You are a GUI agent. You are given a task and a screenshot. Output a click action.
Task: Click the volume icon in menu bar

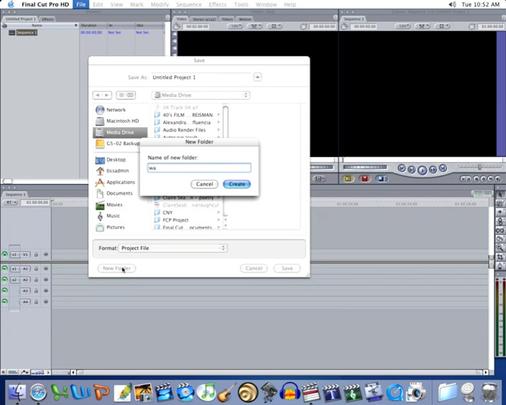pyautogui.click(x=452, y=4)
